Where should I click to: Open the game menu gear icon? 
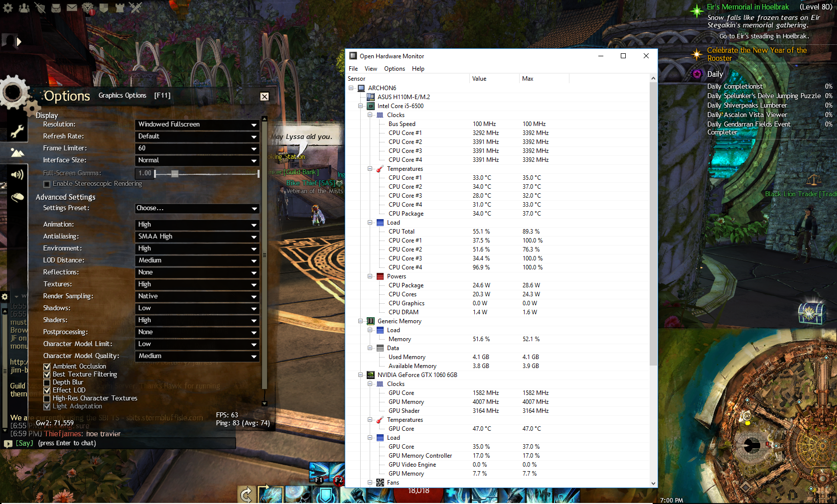8,7
